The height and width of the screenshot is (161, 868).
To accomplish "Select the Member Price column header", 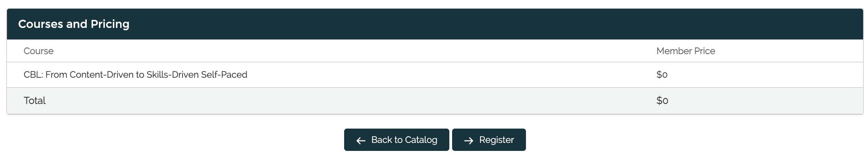I will click(x=685, y=51).
